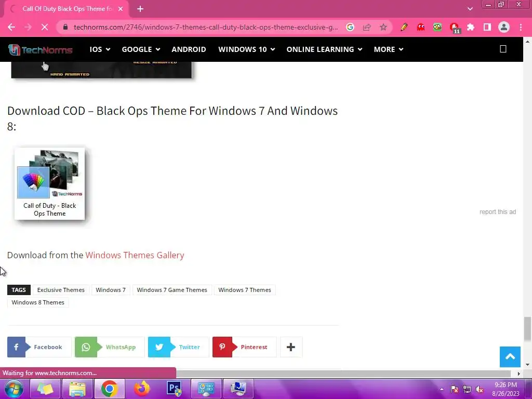Click the address bar URL
532x399 pixels.
pos(206,27)
